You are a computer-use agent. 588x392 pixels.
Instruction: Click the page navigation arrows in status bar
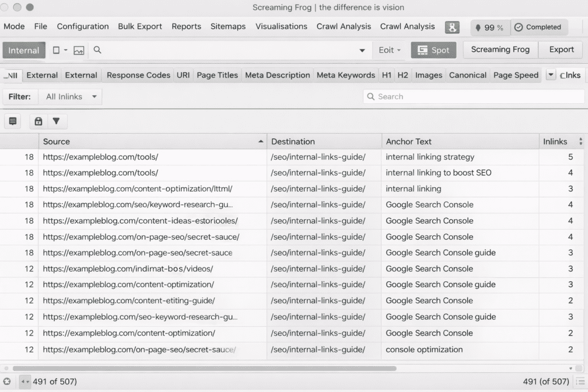point(25,382)
